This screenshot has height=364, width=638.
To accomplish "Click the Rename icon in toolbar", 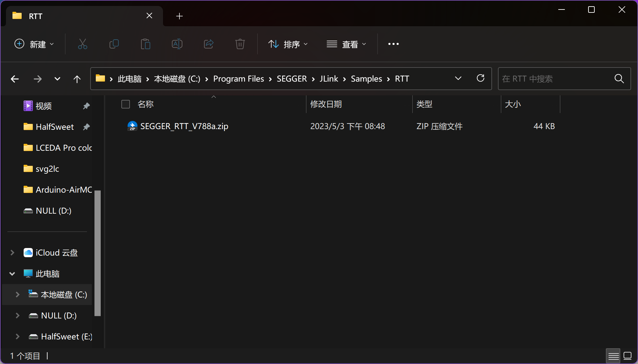I will point(177,44).
